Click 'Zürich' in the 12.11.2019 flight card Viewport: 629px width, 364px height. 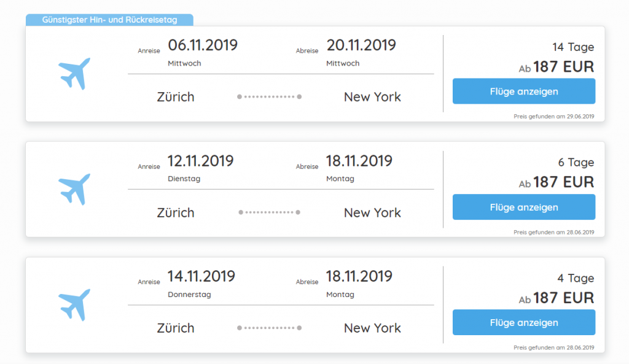(176, 212)
